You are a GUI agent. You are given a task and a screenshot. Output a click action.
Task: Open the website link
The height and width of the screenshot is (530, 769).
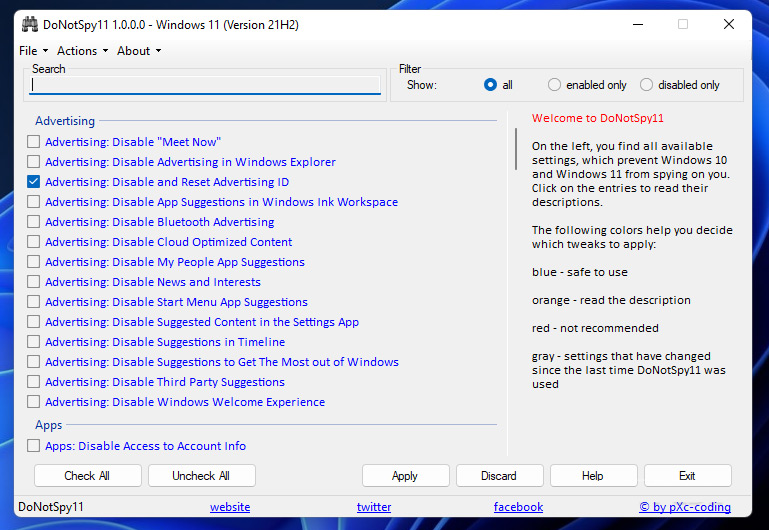tap(230, 507)
